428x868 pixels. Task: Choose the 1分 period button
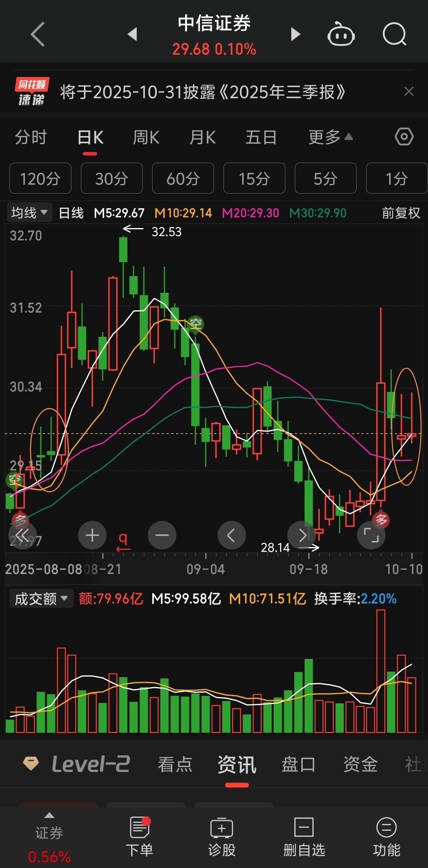397,178
